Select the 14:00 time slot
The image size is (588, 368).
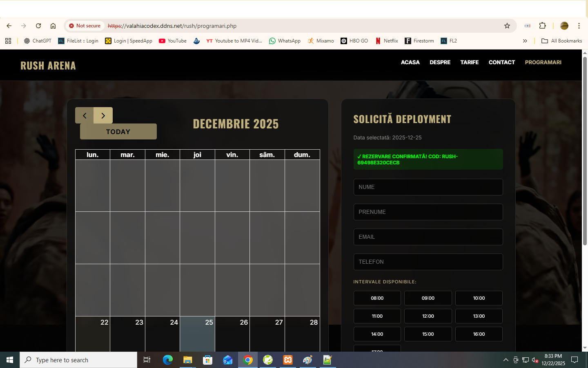coord(377,334)
